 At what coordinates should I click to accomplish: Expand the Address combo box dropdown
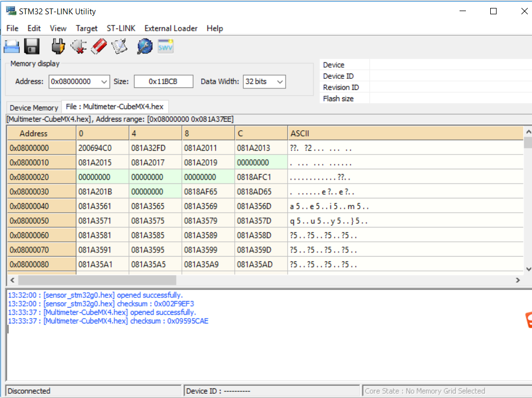click(x=104, y=82)
